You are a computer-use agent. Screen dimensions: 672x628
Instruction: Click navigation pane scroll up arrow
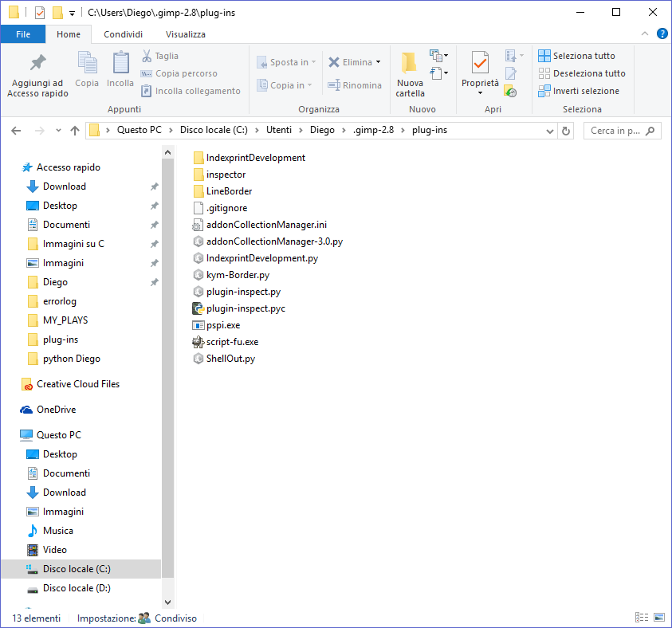coord(167,152)
